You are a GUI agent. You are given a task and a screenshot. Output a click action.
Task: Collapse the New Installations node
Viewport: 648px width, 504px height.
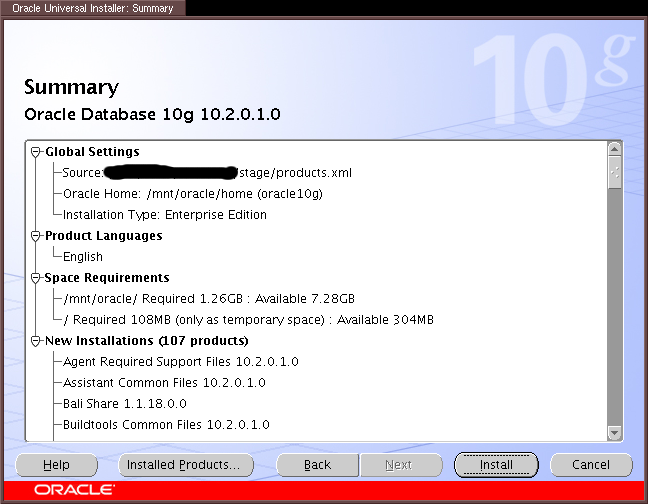pyautogui.click(x=37, y=341)
